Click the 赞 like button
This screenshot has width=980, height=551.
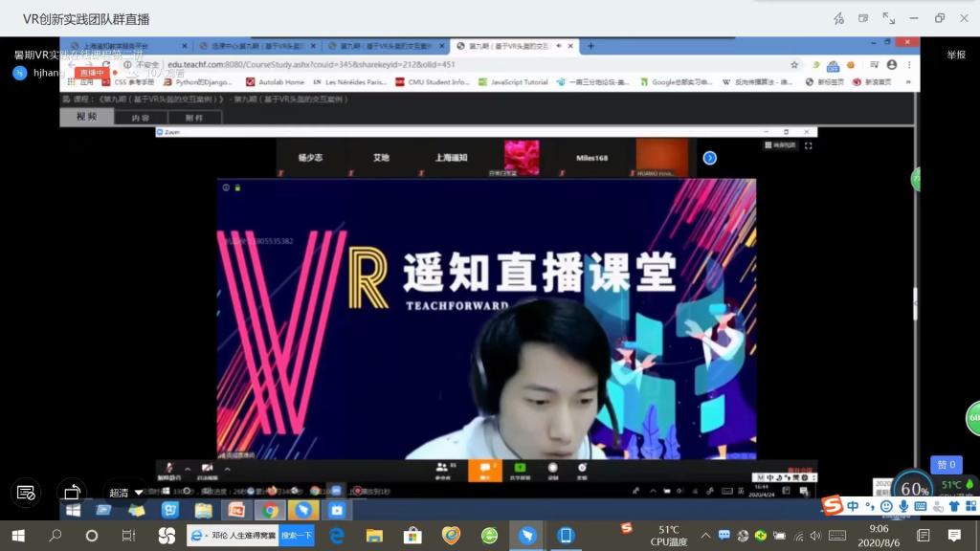click(x=947, y=464)
